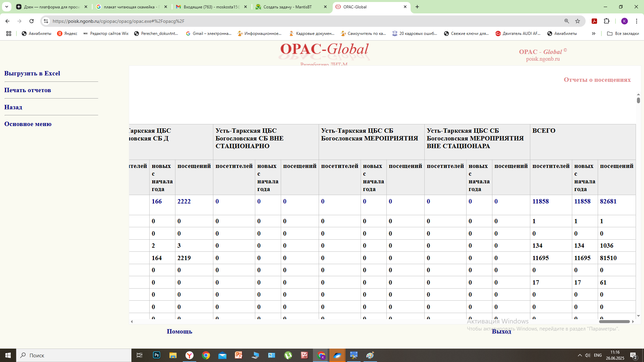Image resolution: width=644 pixels, height=362 pixels.
Task: Open the Основное меню link
Action: pos(28,124)
